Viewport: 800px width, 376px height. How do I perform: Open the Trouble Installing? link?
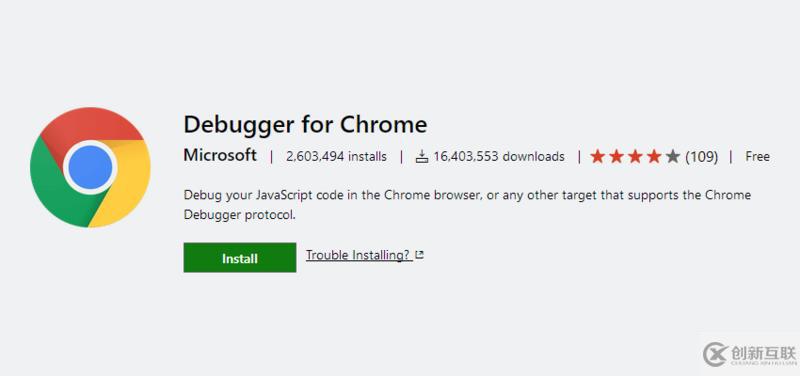point(358,255)
